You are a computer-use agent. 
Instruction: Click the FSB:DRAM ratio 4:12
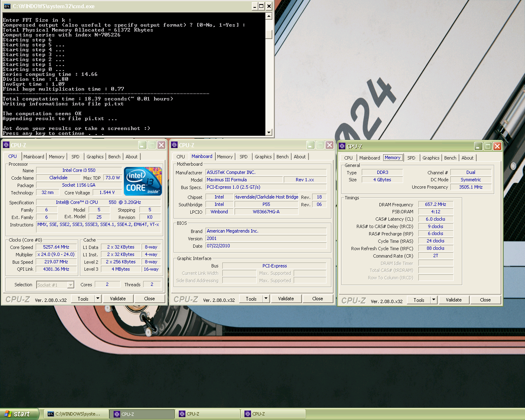[x=436, y=212]
